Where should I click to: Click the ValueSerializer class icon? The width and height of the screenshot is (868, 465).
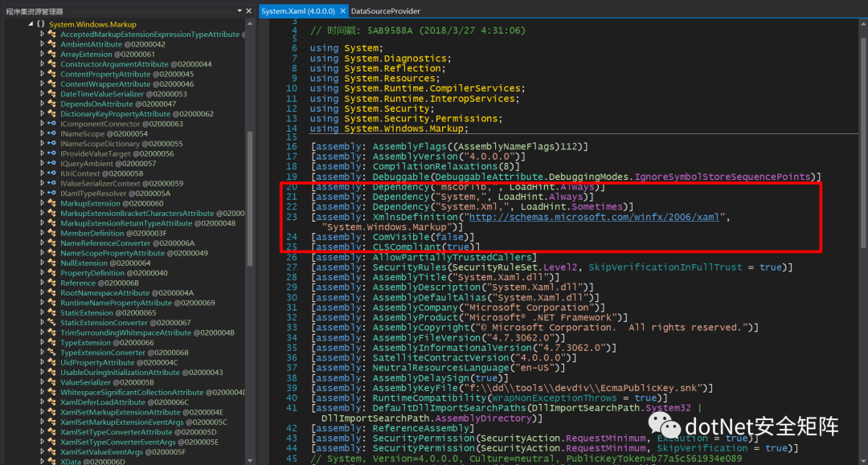[x=51, y=382]
